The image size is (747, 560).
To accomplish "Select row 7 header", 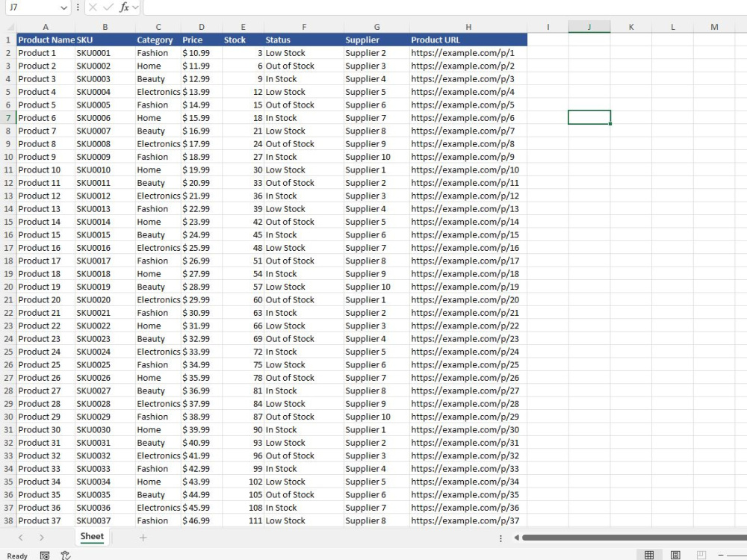I will click(8, 118).
